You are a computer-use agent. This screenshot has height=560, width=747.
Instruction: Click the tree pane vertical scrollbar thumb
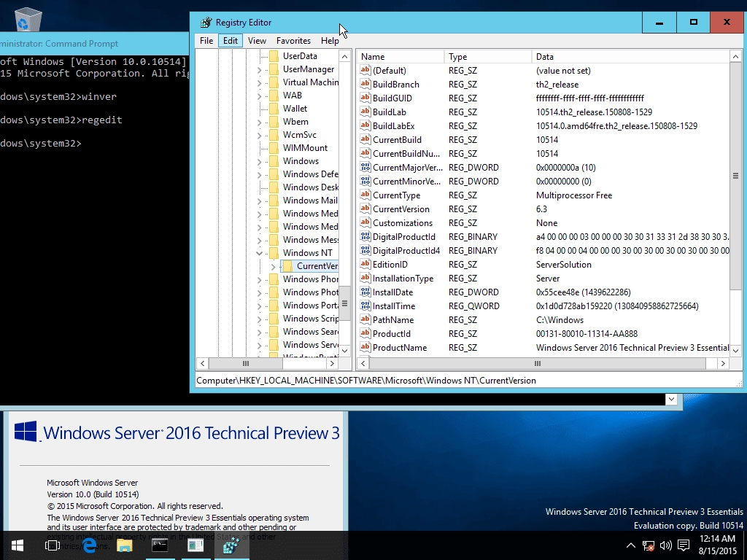pyautogui.click(x=344, y=303)
